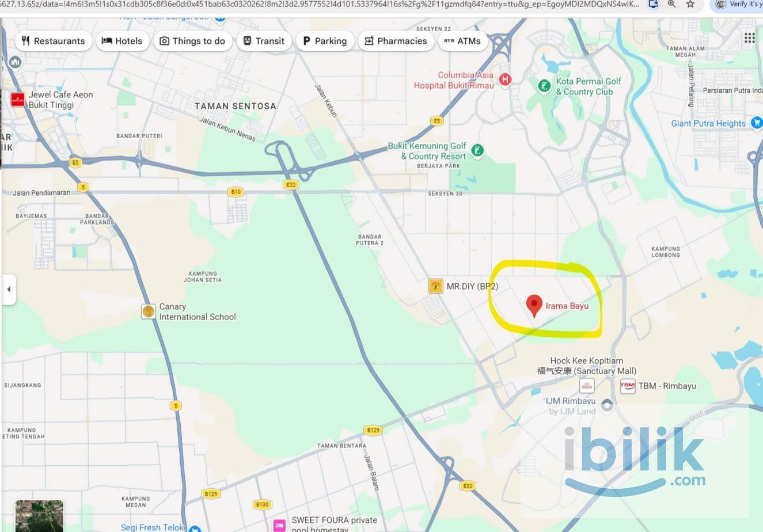Open Hock Kee Kopitiam restaurant icon
Screen dimensions: 763x532
click(586, 386)
